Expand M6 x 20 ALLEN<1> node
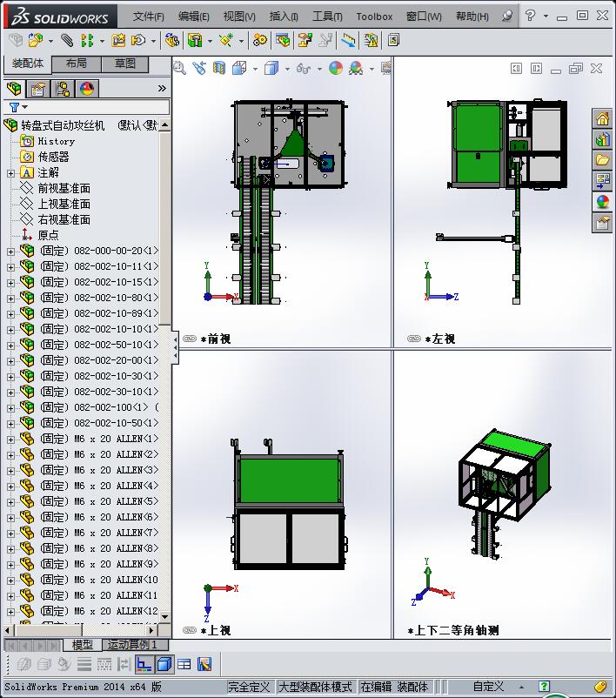616x698 pixels. [x=10, y=440]
